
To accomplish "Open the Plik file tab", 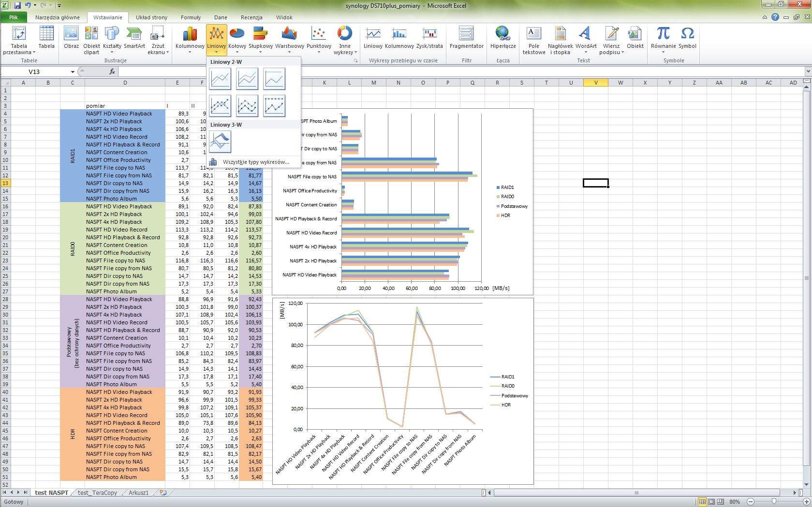I will coord(14,17).
